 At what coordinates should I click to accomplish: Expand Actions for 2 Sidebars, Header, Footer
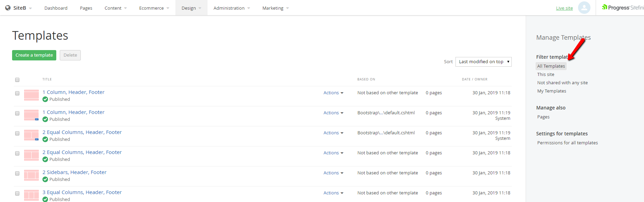333,173
